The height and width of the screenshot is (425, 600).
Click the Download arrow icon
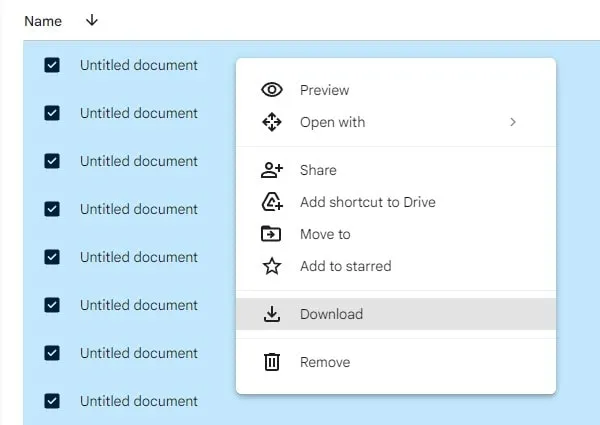(x=272, y=314)
